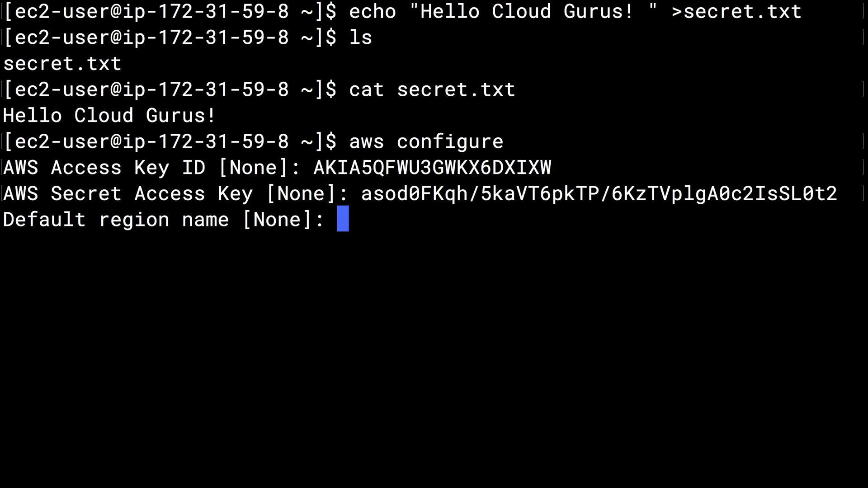The image size is (868, 488).
Task: Click the shell prompt before 'ls'
Action: click(x=170, y=38)
